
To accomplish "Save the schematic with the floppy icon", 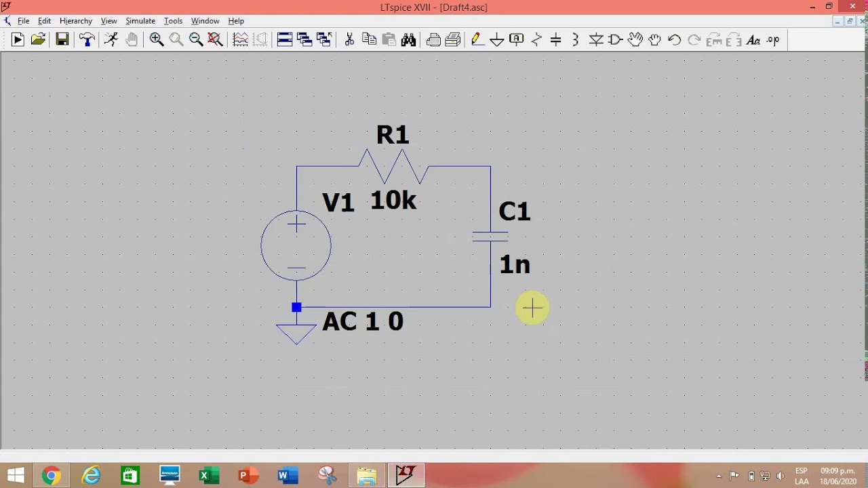I will (62, 40).
